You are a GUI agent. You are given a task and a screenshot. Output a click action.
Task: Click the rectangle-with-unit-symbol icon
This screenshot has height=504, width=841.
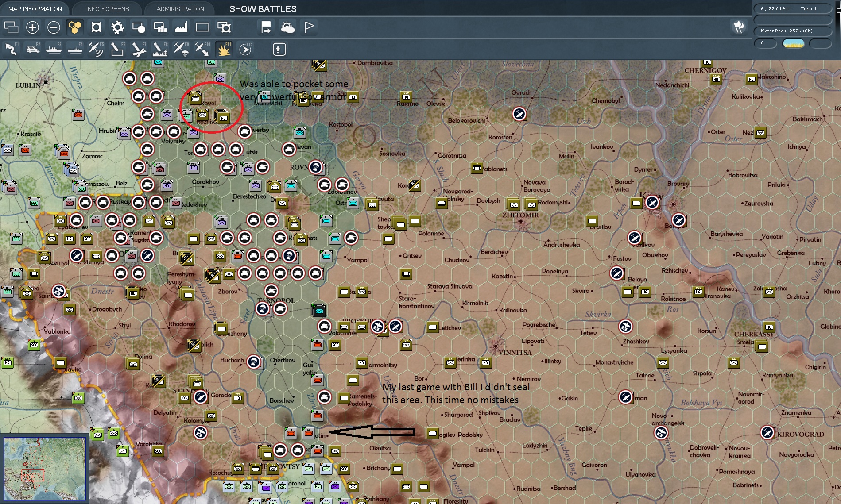tap(224, 27)
